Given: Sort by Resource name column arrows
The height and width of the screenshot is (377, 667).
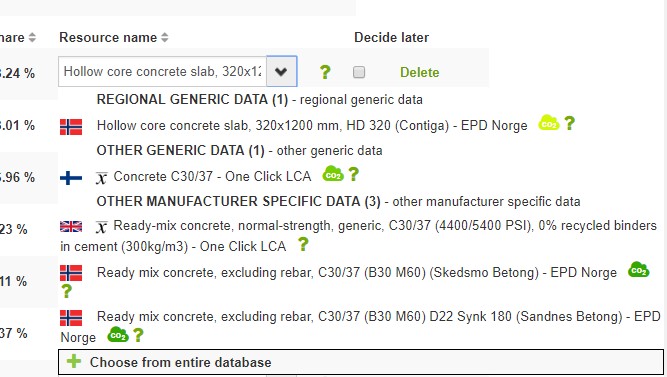Looking at the screenshot, I should click(165, 37).
